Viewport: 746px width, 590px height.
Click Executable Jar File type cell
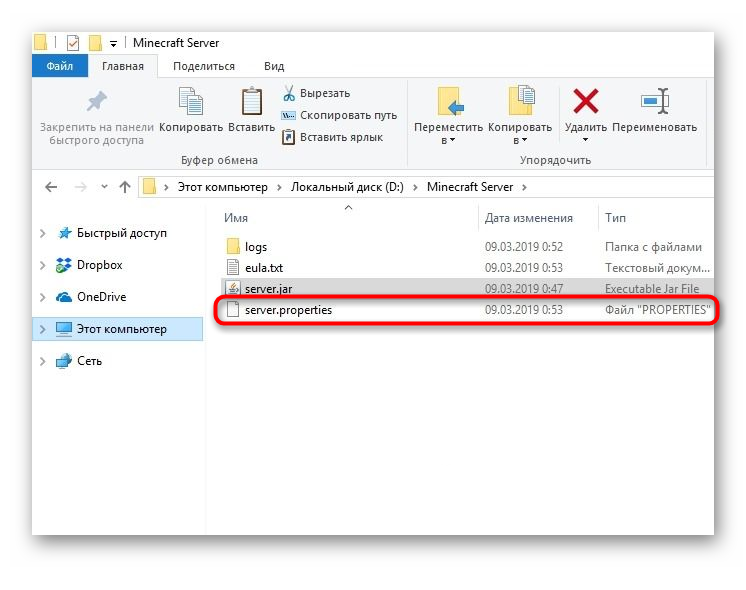[652, 289]
